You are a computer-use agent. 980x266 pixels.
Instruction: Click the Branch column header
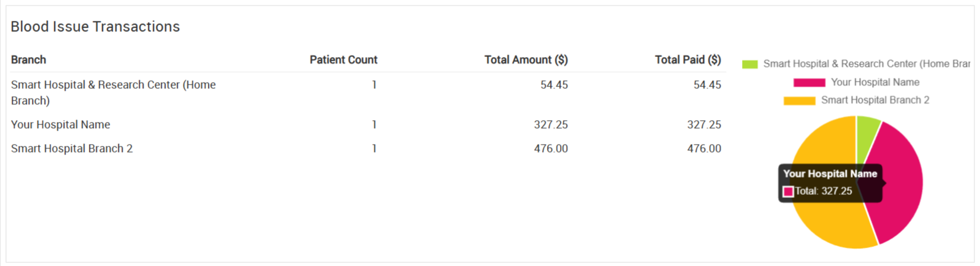pyautogui.click(x=28, y=59)
